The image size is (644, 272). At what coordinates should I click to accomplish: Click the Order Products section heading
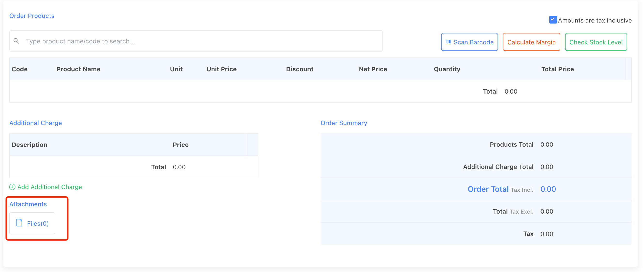32,16
